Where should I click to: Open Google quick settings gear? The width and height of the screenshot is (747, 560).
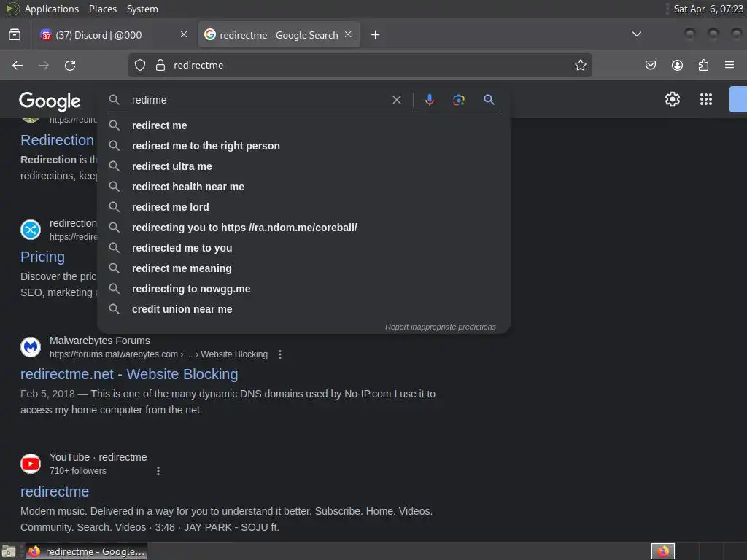pyautogui.click(x=672, y=99)
